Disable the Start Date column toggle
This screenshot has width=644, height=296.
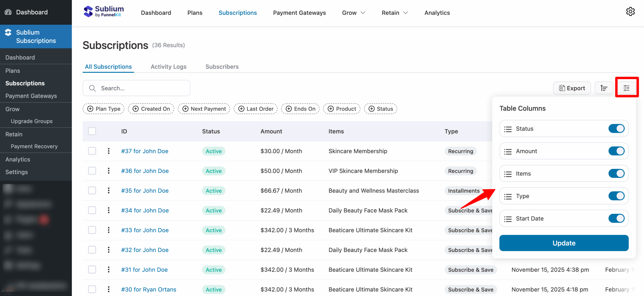click(616, 218)
